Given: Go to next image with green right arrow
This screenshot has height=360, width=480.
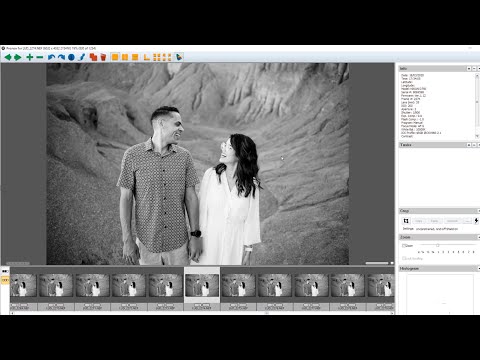Looking at the screenshot, I should [17, 57].
